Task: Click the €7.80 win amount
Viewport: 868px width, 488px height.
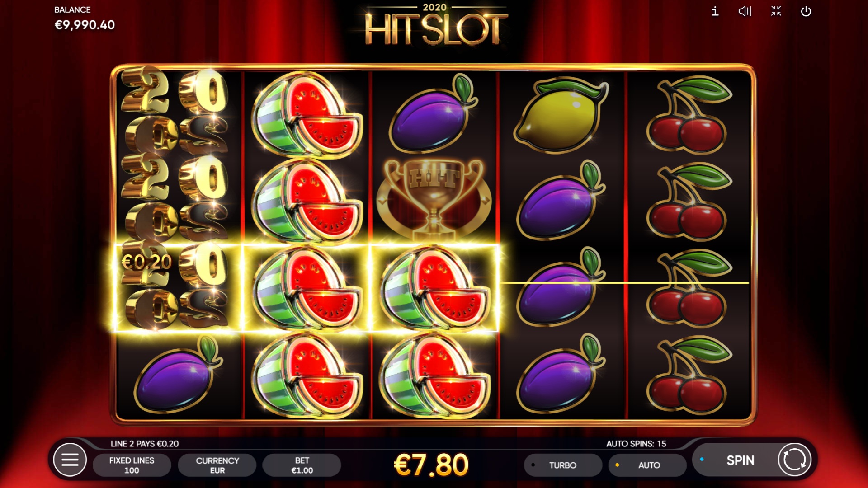Action: pos(431,465)
